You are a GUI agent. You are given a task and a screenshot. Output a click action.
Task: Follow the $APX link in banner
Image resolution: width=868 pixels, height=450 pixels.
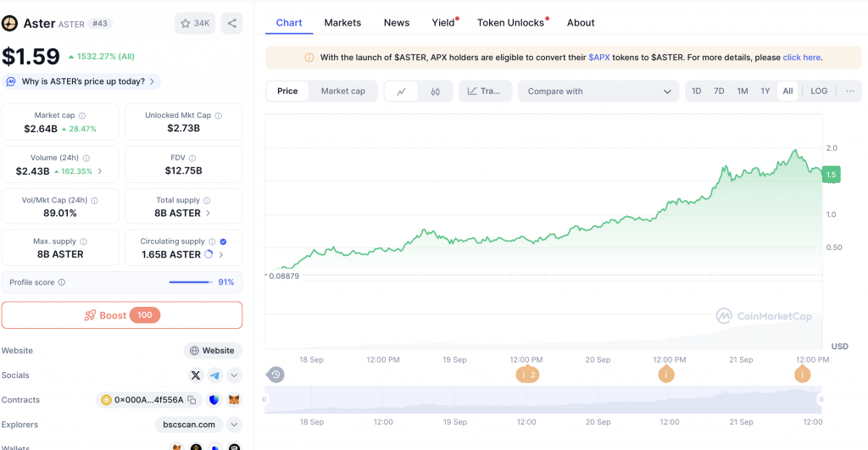(x=599, y=58)
